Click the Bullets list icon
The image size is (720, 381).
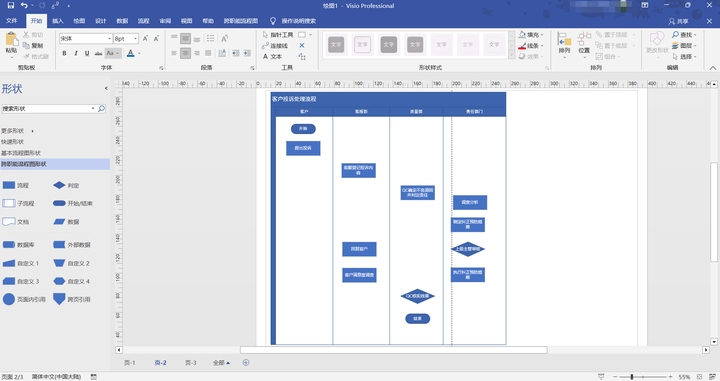pos(210,39)
